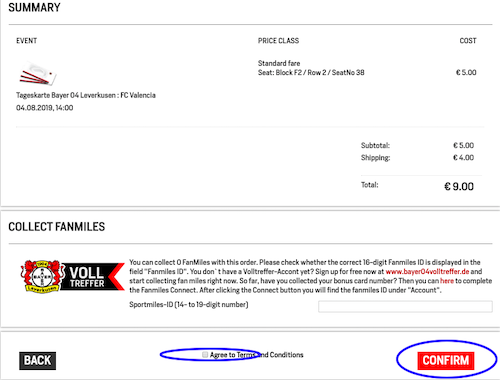This screenshot has width=500, height=380.
Task: Click the EVENT column header
Action: coord(27,41)
